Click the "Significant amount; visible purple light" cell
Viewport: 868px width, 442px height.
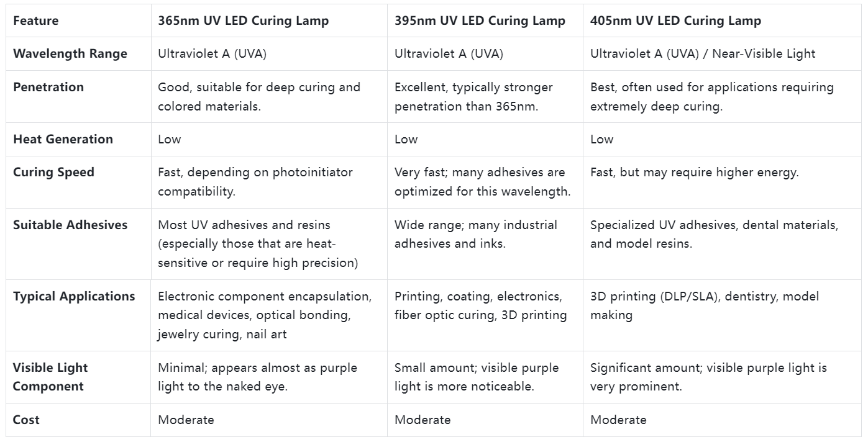pos(708,377)
